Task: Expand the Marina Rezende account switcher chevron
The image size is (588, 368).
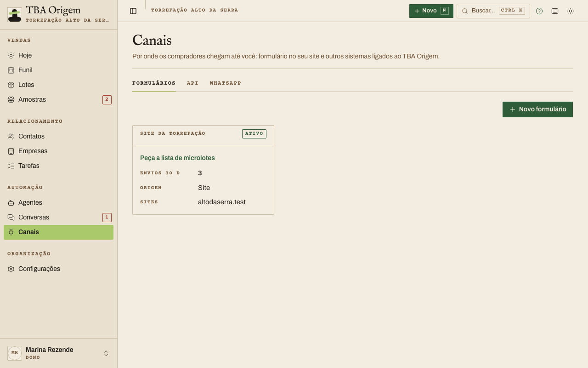Action: [x=106, y=353]
